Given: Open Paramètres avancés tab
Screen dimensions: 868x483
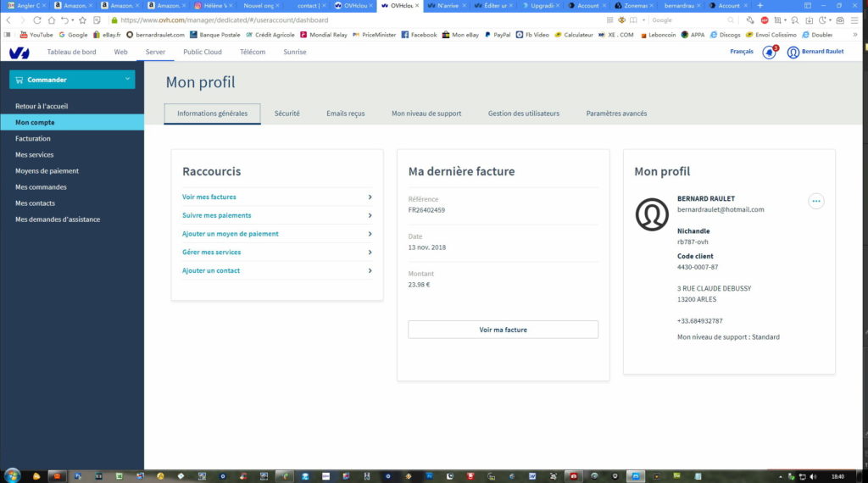Looking at the screenshot, I should [616, 114].
